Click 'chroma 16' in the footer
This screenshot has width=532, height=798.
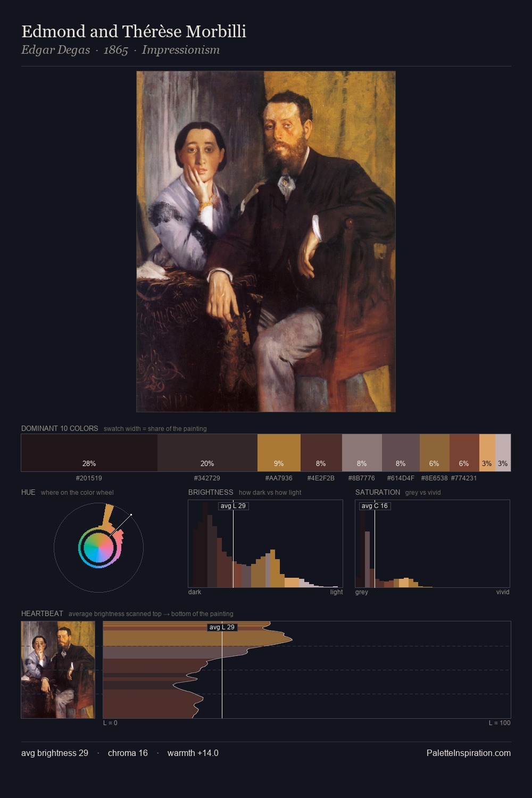(128, 753)
